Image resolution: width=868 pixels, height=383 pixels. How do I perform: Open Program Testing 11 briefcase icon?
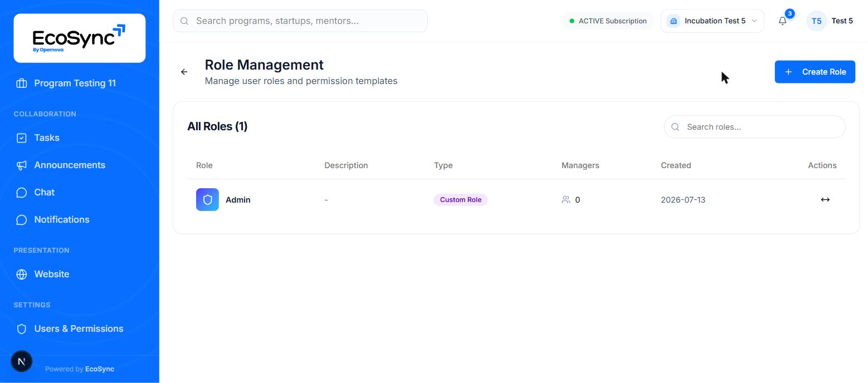(22, 84)
